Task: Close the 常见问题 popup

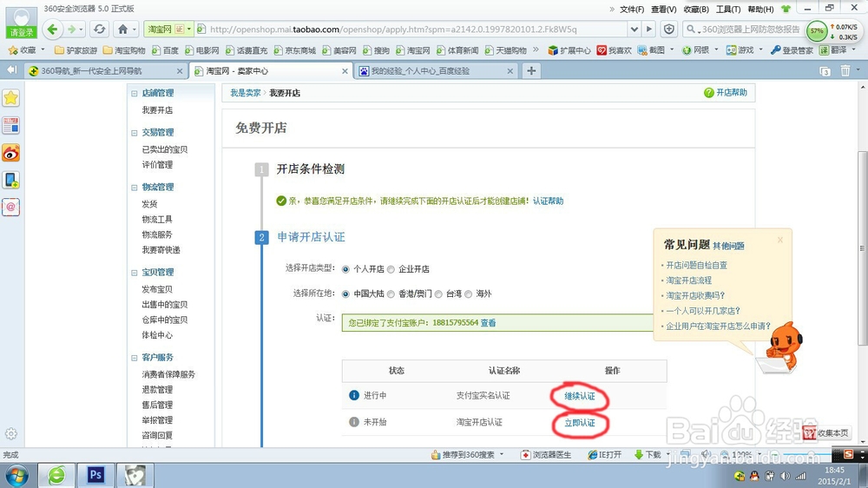Action: pyautogui.click(x=780, y=240)
